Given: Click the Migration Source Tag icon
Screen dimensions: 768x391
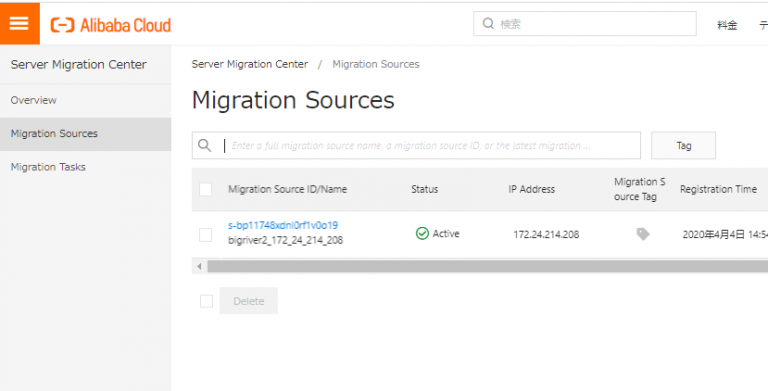Looking at the screenshot, I should [x=643, y=234].
